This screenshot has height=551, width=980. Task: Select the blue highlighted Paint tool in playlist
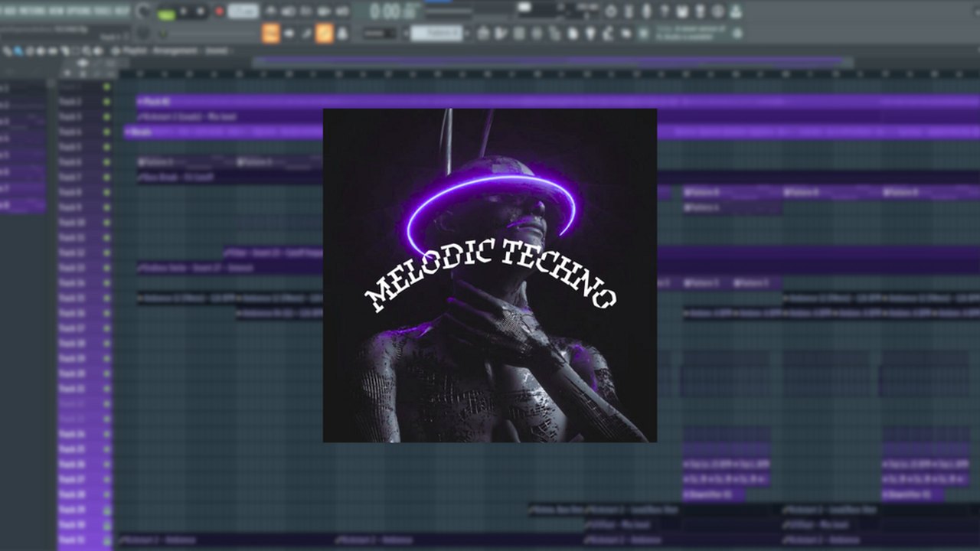(18, 51)
